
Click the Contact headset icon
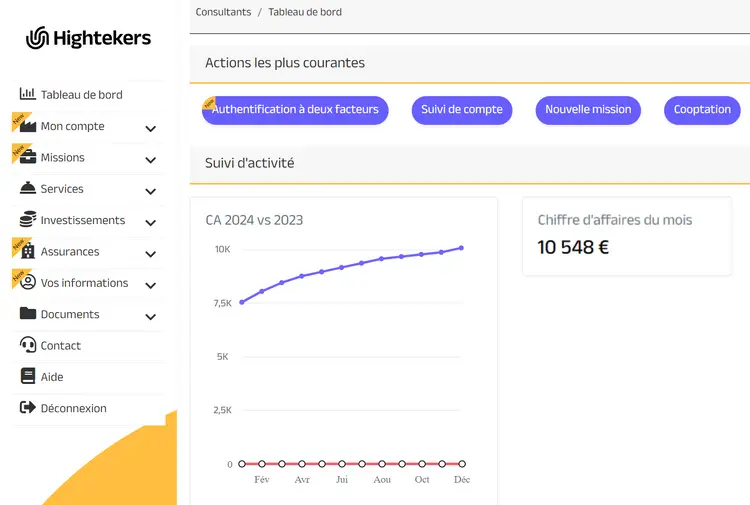point(28,345)
